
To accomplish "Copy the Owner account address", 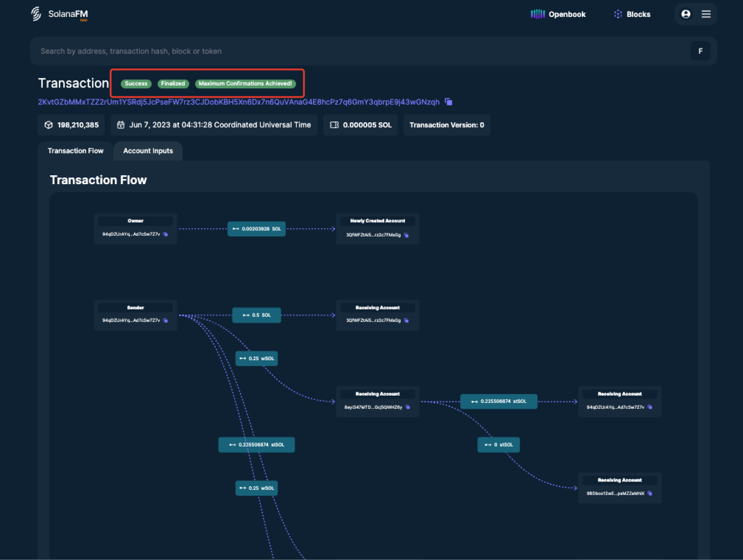I will tap(166, 234).
